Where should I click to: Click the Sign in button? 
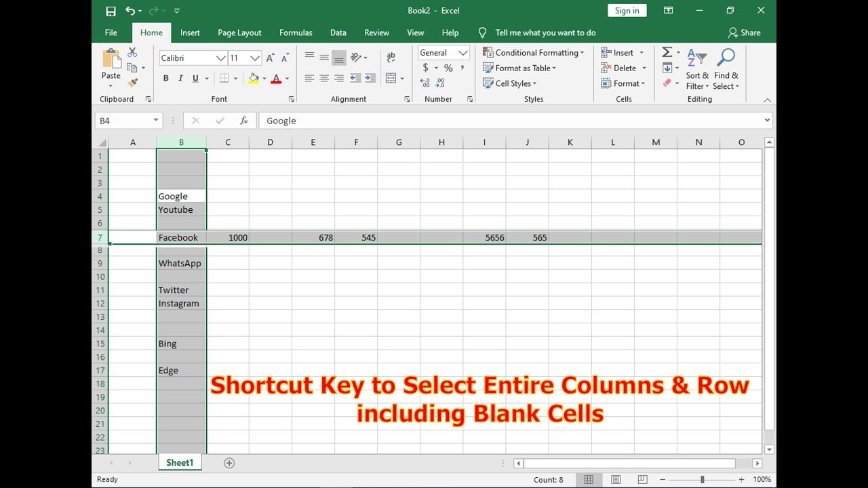627,10
